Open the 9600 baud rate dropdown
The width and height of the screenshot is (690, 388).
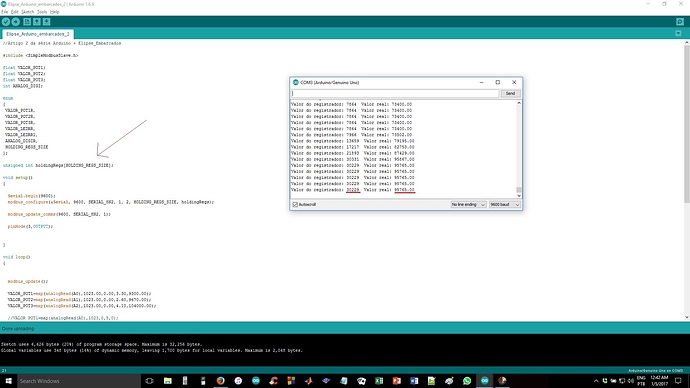point(505,205)
